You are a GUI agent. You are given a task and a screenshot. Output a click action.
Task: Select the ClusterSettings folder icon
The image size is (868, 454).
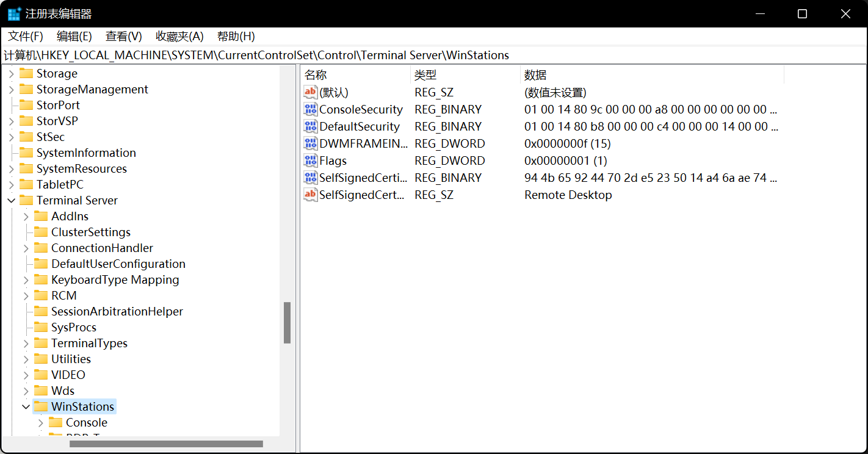click(41, 232)
